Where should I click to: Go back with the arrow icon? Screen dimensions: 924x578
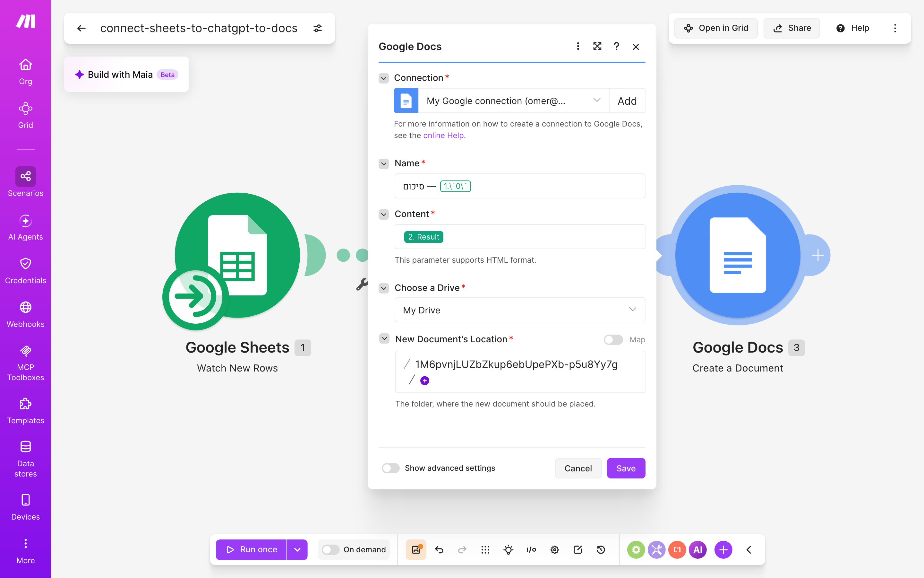coord(81,28)
